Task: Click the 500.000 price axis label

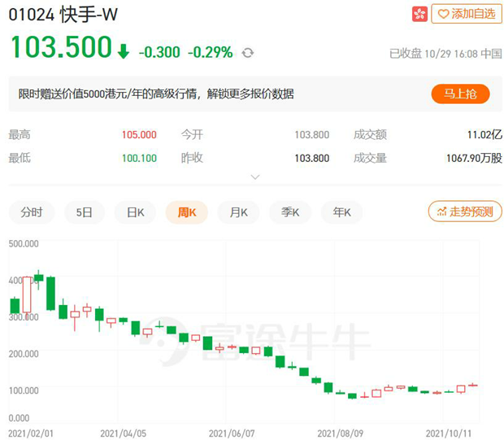Action: coord(24,243)
